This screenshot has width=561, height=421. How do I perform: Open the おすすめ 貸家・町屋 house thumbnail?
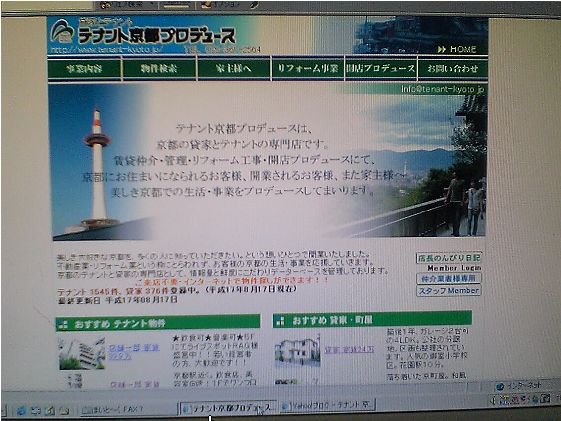(x=297, y=351)
